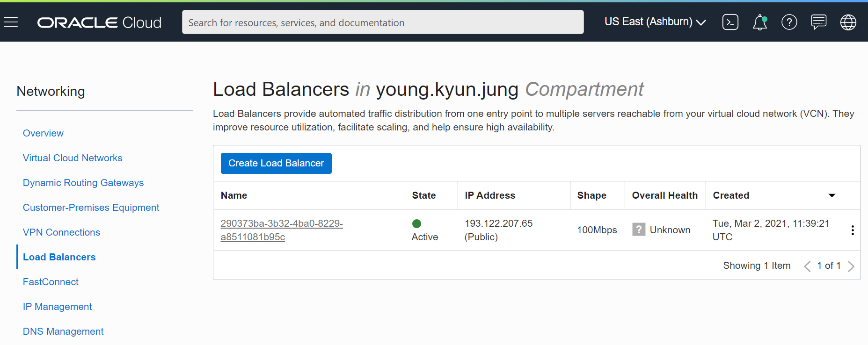Click the Overall Health column header
Viewport: 868px width, 345px height.
pyautogui.click(x=665, y=195)
